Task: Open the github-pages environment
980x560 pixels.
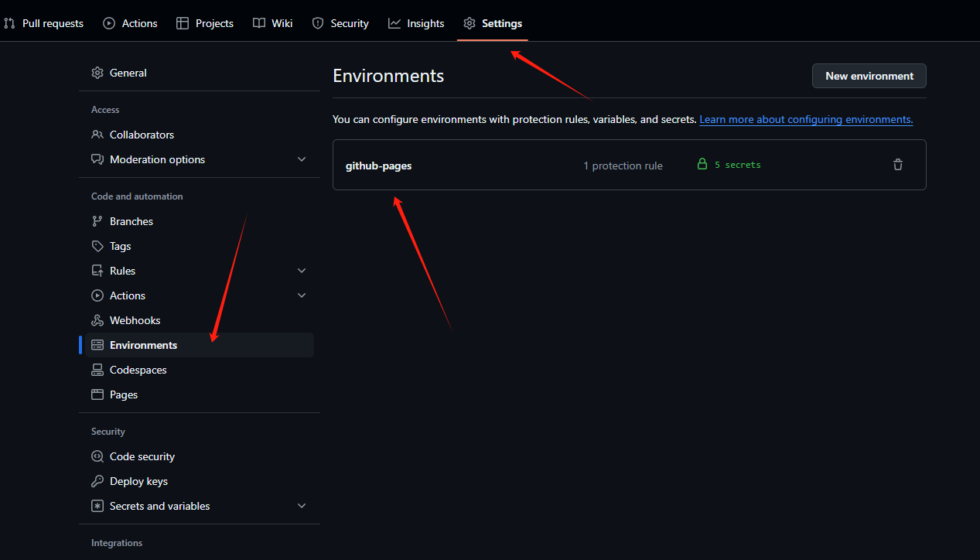Action: point(378,166)
